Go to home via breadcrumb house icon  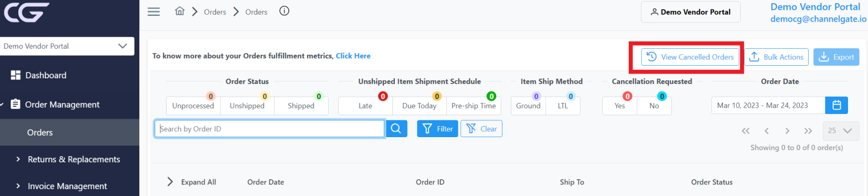click(x=180, y=11)
